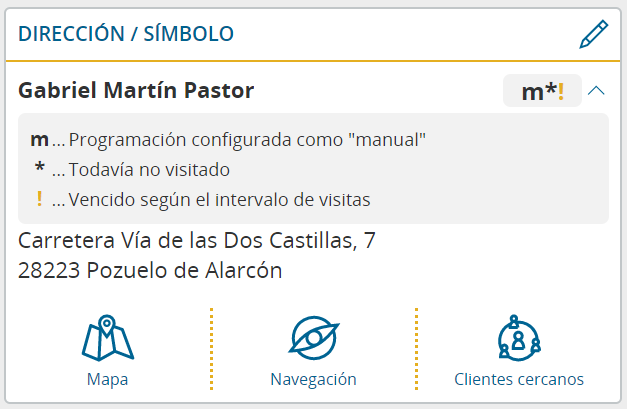Open the Mapa map icon

(108, 338)
